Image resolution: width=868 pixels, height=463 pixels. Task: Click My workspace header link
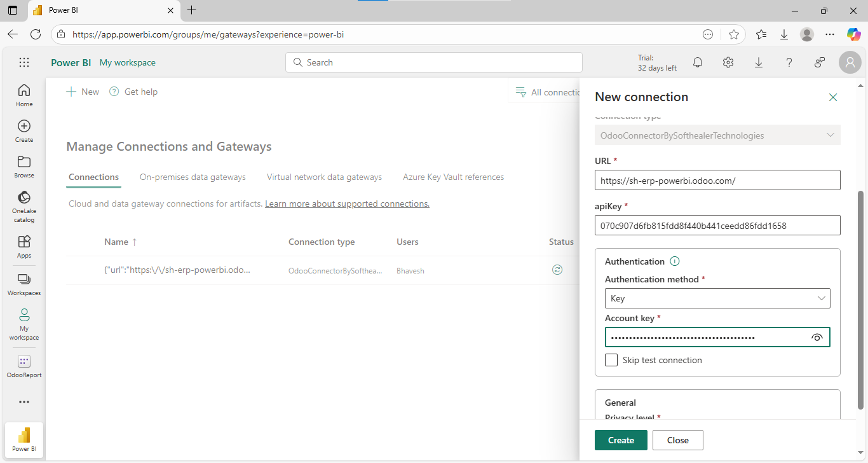(x=128, y=62)
